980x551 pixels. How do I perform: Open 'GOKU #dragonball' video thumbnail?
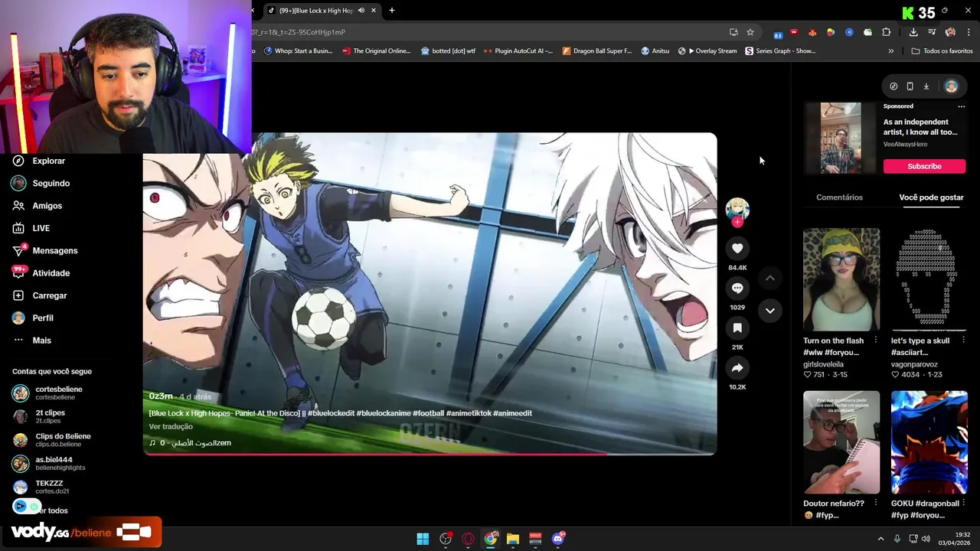(x=929, y=442)
